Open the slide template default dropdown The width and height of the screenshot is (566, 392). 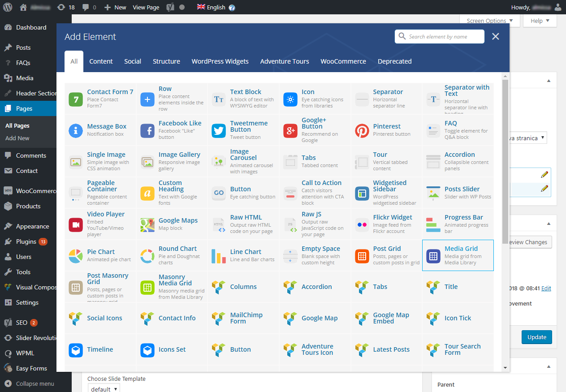pos(104,388)
